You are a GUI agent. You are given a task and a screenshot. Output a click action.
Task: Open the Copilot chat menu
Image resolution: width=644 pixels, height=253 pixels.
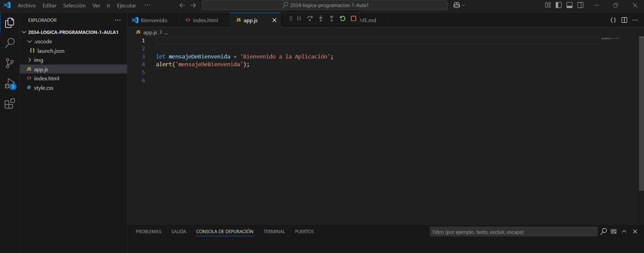pos(459,5)
